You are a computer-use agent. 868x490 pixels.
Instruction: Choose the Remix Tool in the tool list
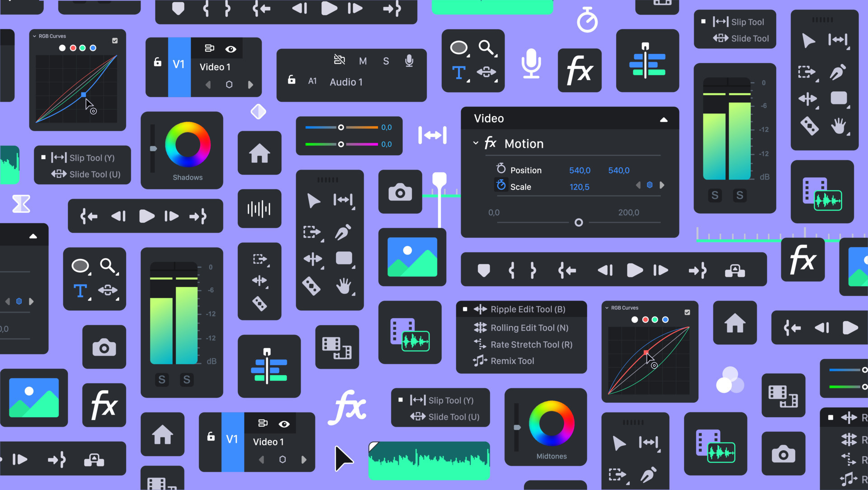pyautogui.click(x=512, y=361)
